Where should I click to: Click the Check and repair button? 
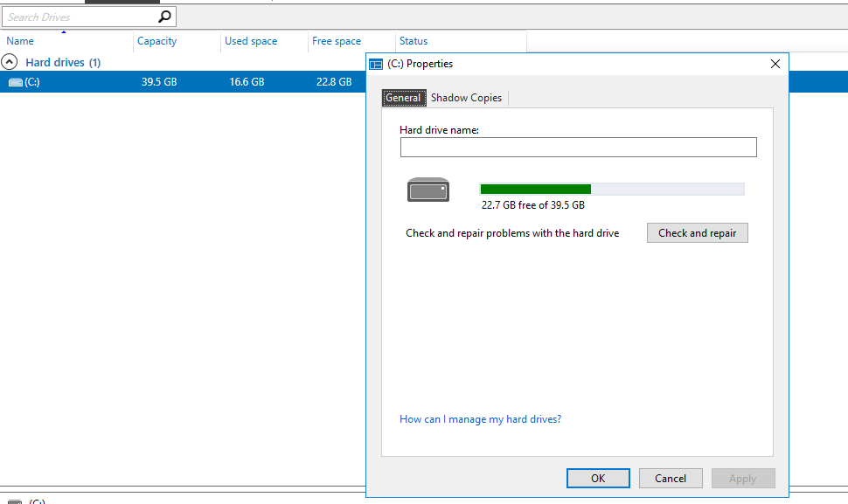(x=697, y=233)
